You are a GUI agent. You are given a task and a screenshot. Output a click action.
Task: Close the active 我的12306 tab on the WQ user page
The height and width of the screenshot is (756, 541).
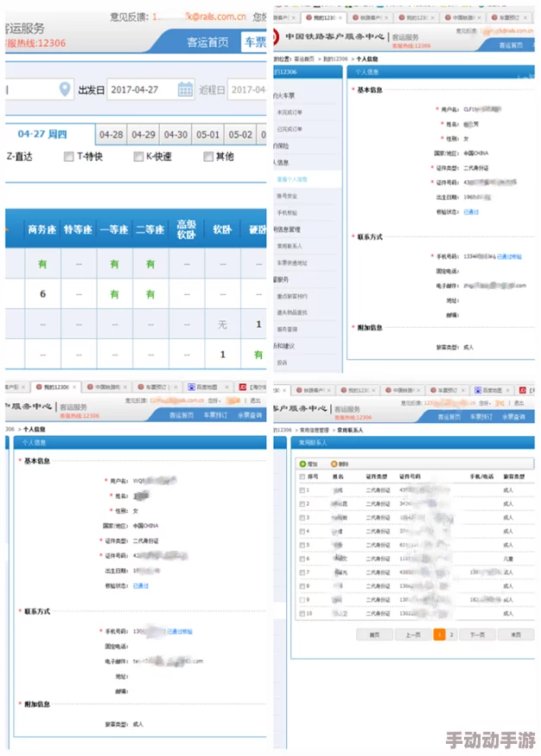coord(74,388)
